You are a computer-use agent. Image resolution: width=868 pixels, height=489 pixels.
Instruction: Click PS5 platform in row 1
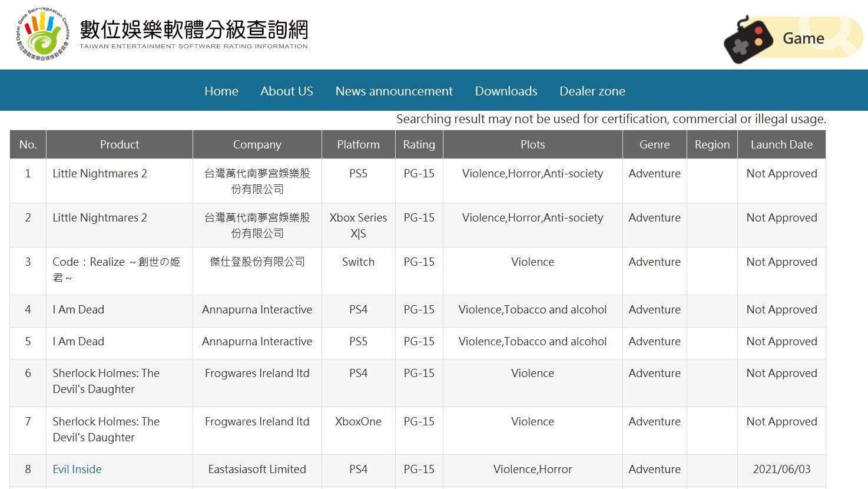[x=359, y=173]
